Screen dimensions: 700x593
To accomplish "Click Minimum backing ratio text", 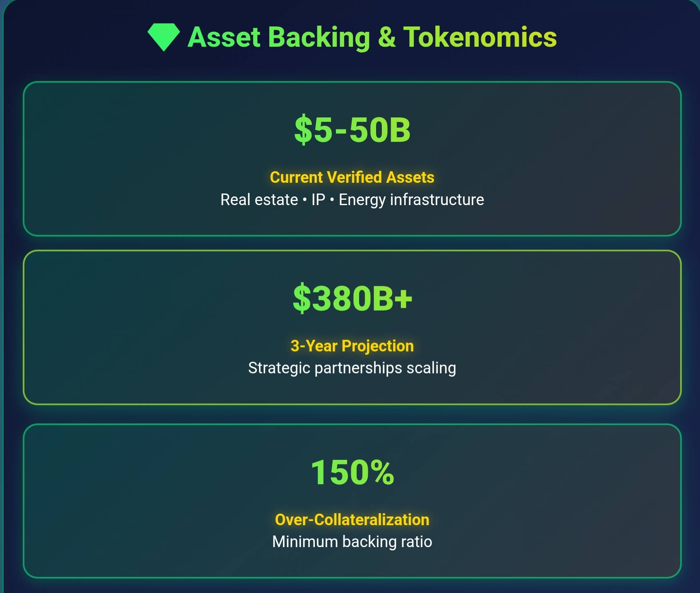I will (x=352, y=542).
